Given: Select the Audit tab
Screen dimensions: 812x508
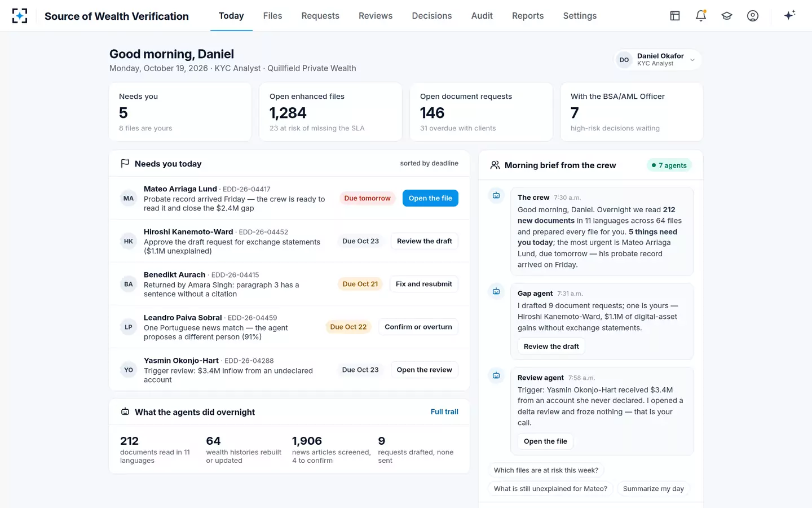Looking at the screenshot, I should click(x=482, y=16).
